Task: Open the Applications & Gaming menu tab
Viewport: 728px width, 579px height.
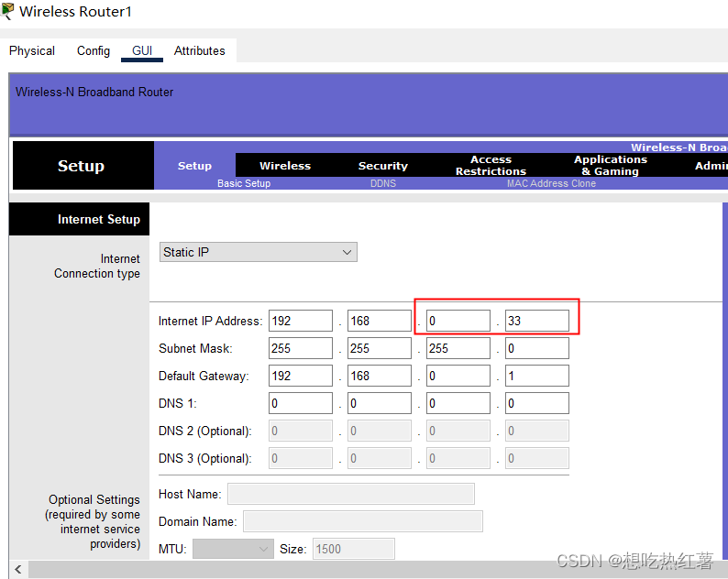Action: point(611,166)
